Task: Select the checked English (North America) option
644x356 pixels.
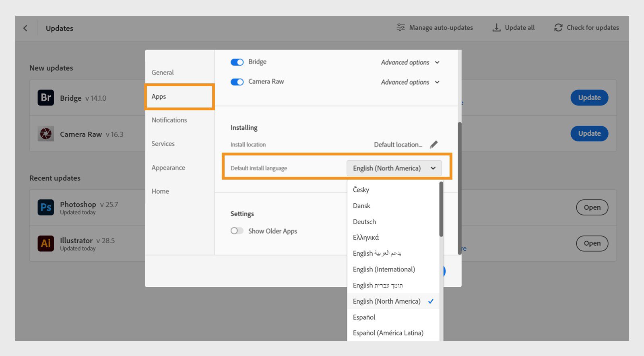Action: point(393,301)
